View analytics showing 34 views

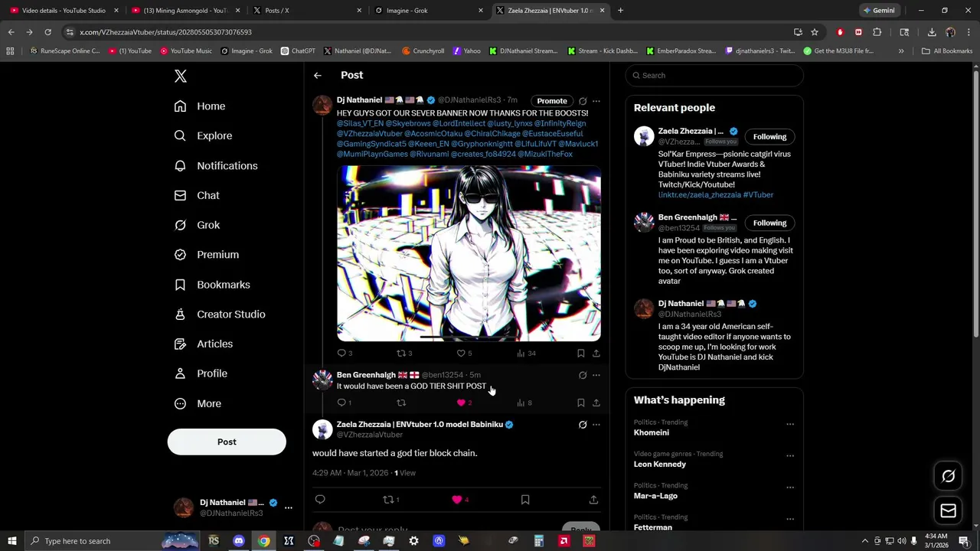526,353
